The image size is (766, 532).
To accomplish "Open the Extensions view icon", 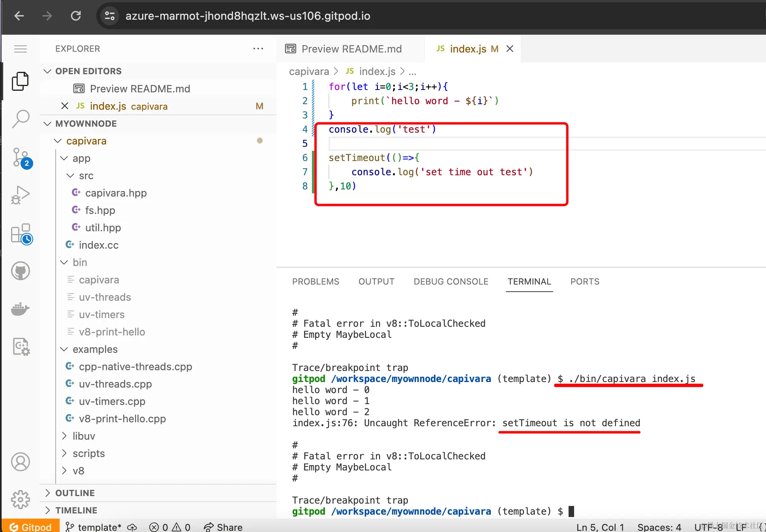I will (20, 234).
